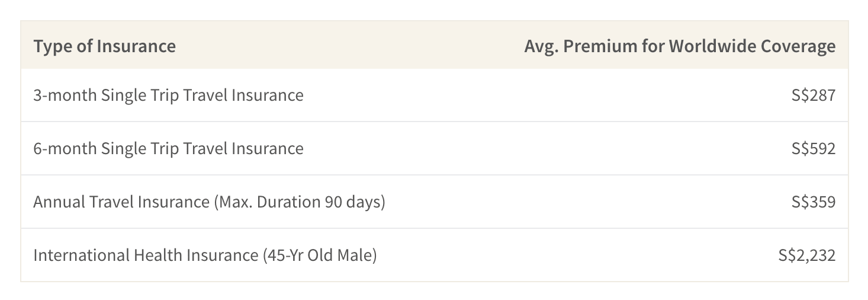Click the Avg. Premium for Worldwide Coverage header
868x300 pixels.
pyautogui.click(x=680, y=46)
